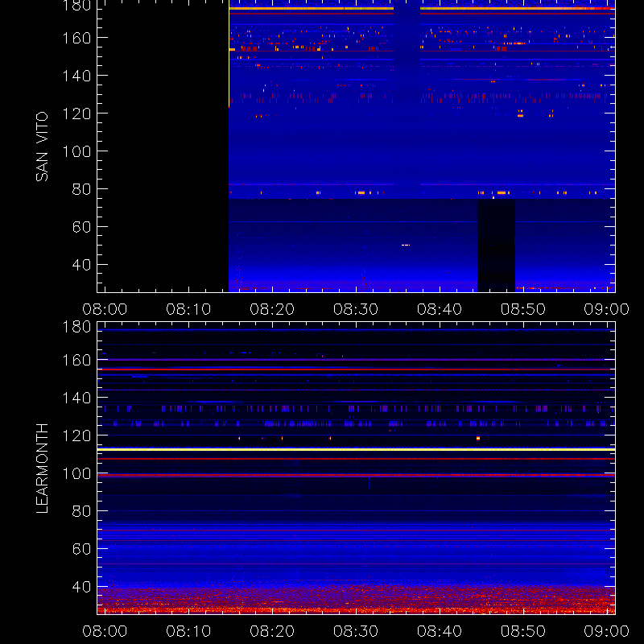Click the 09:00 time label under SAN VITO plot
The image size is (644, 644).
tap(607, 309)
